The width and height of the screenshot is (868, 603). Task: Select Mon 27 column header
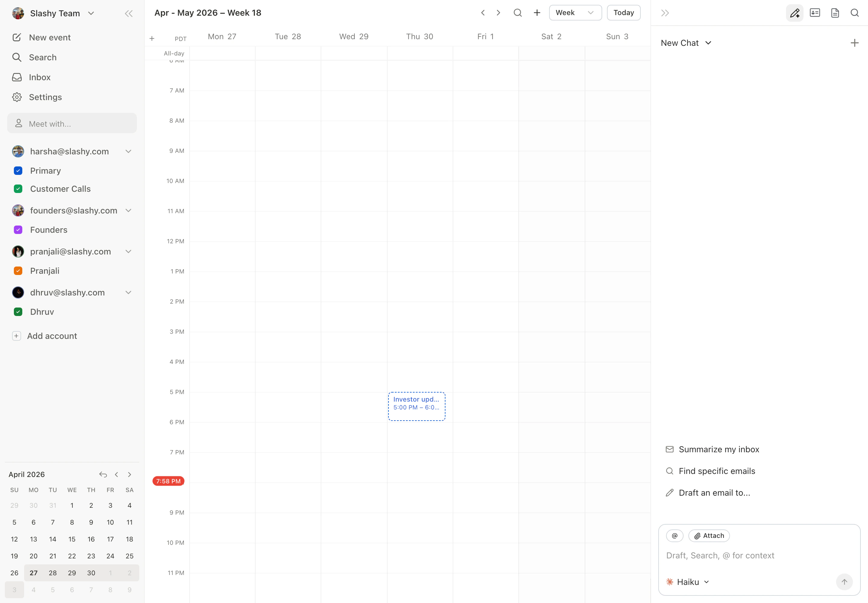[x=222, y=37]
